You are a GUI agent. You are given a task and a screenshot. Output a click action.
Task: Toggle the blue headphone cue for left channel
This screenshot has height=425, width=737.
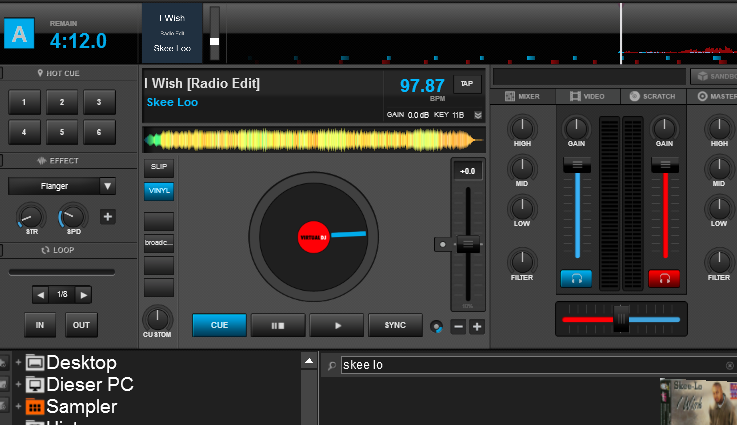pyautogui.click(x=576, y=278)
